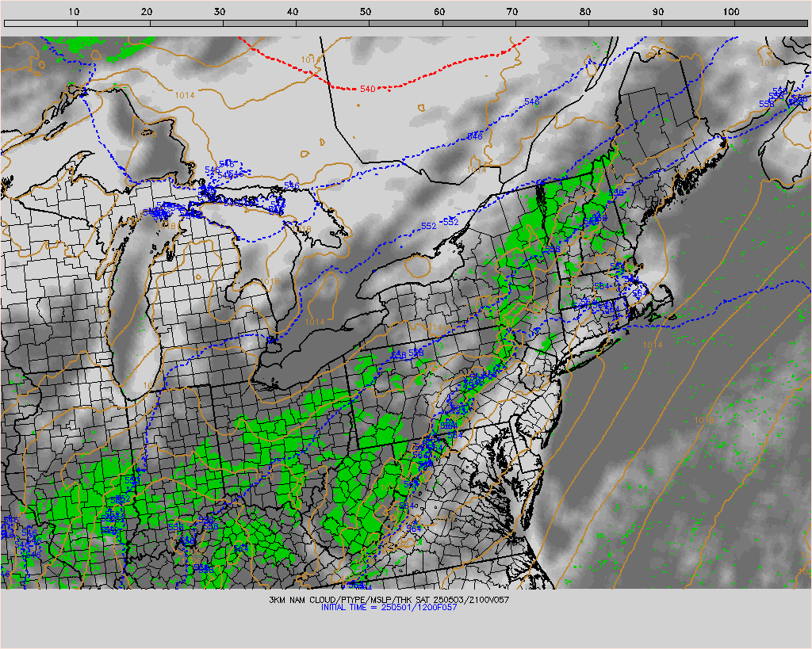Image resolution: width=812 pixels, height=649 pixels.
Task: Click the "60" label on the cloud scale
Action: 439,12
